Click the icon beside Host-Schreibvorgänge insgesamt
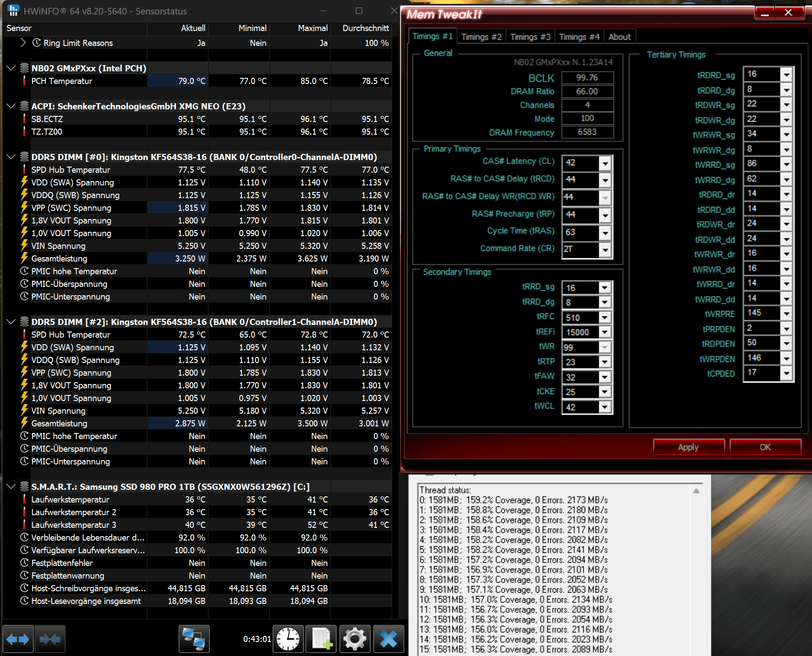The height and width of the screenshot is (656, 812). tap(24, 588)
